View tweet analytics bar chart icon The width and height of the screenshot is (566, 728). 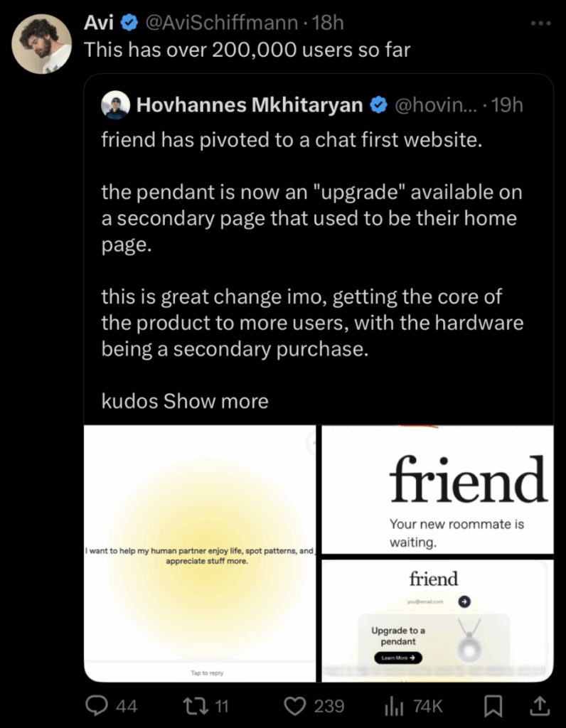393,706
